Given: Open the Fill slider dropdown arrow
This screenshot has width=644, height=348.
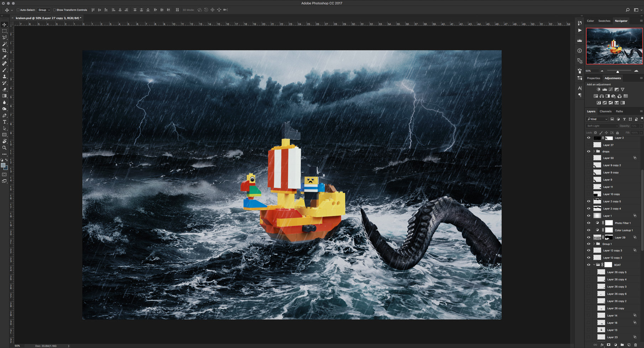Looking at the screenshot, I should [x=641, y=133].
